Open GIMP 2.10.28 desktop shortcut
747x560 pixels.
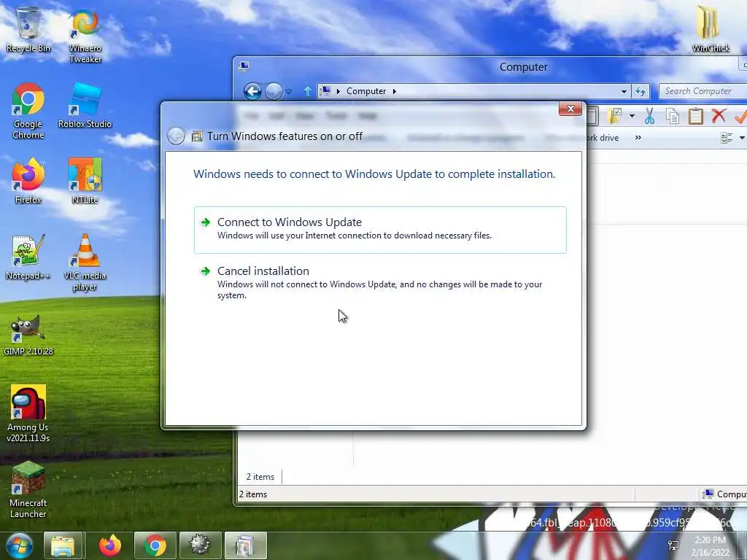point(28,335)
